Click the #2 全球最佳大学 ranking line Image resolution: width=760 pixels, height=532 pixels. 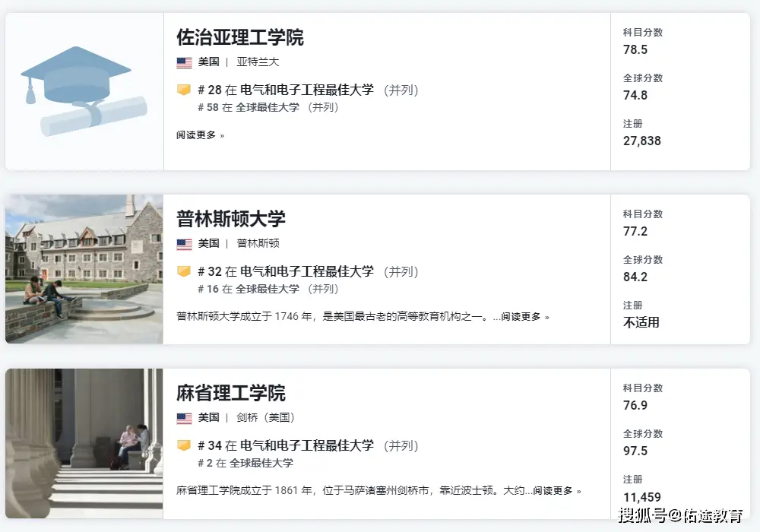coord(245,463)
